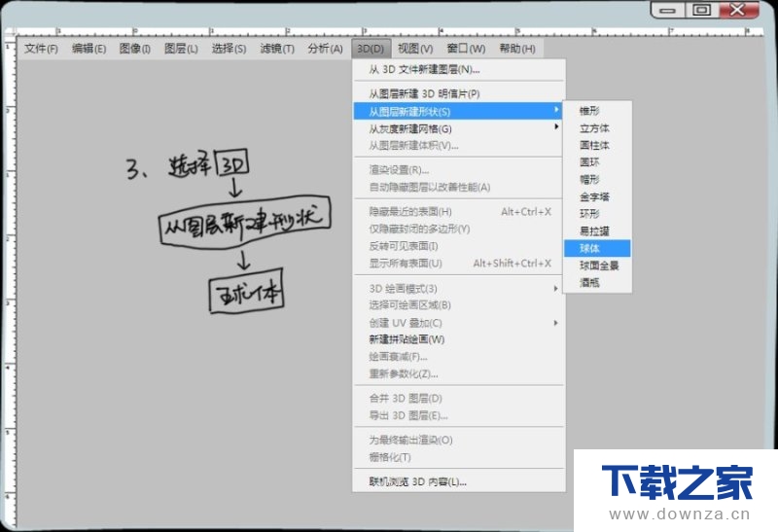The height and width of the screenshot is (532, 778).
Task: Open the 视图(V) menu
Action: [x=415, y=49]
